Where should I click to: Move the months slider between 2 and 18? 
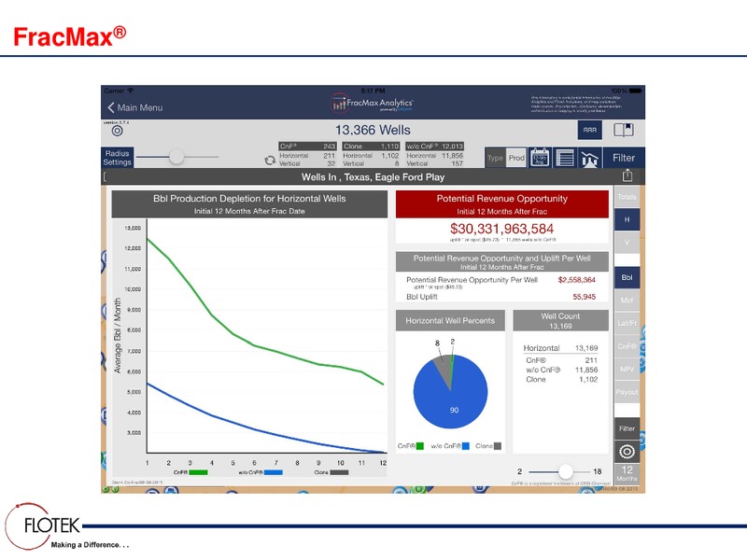[566, 471]
